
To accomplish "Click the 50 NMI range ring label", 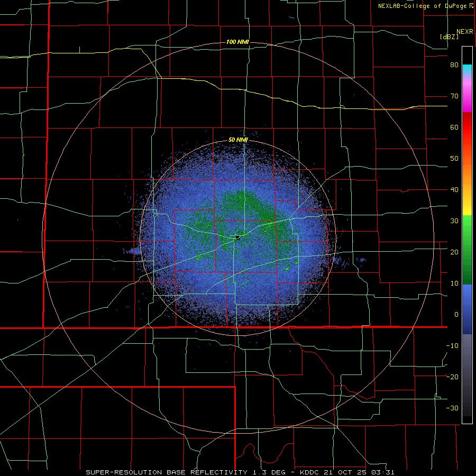I will tap(238, 140).
